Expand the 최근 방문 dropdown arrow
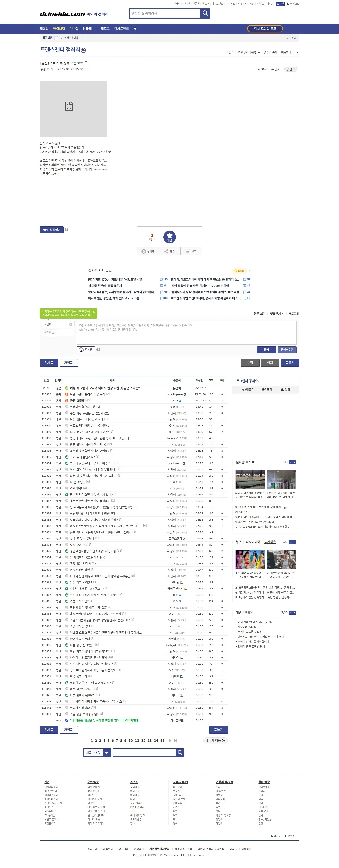The height and width of the screenshot is (868, 339). 56,38
